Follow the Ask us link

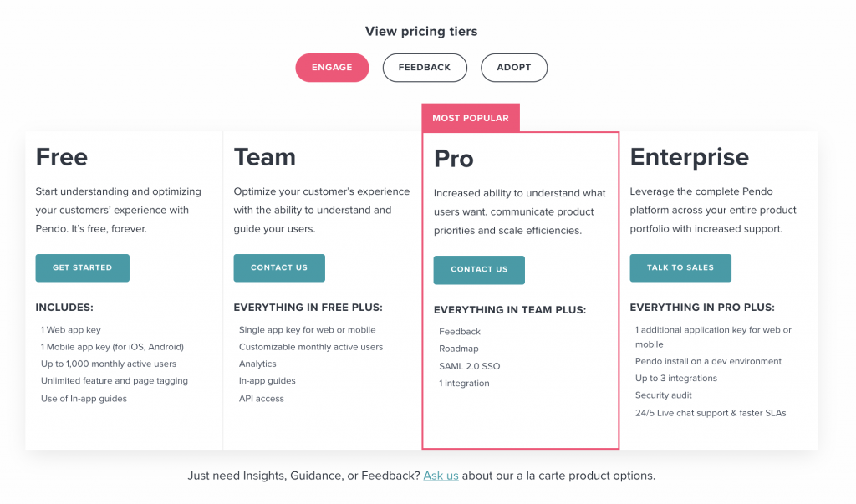pos(441,476)
